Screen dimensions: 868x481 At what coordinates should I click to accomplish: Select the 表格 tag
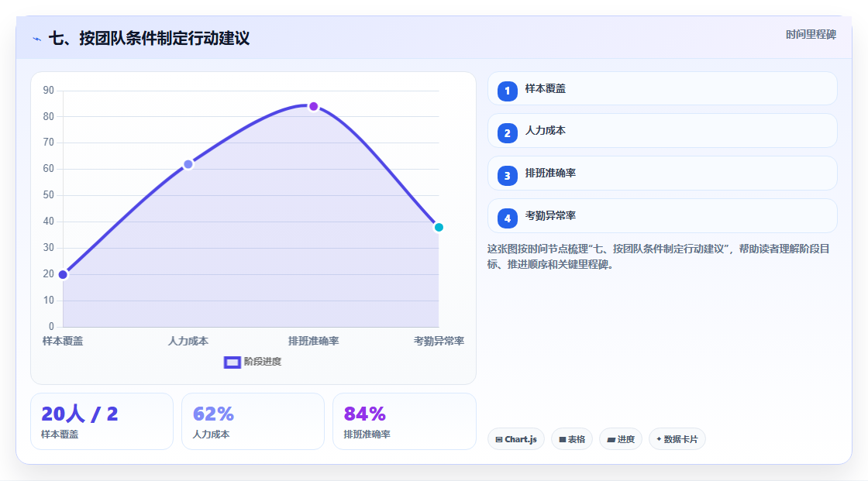point(572,439)
